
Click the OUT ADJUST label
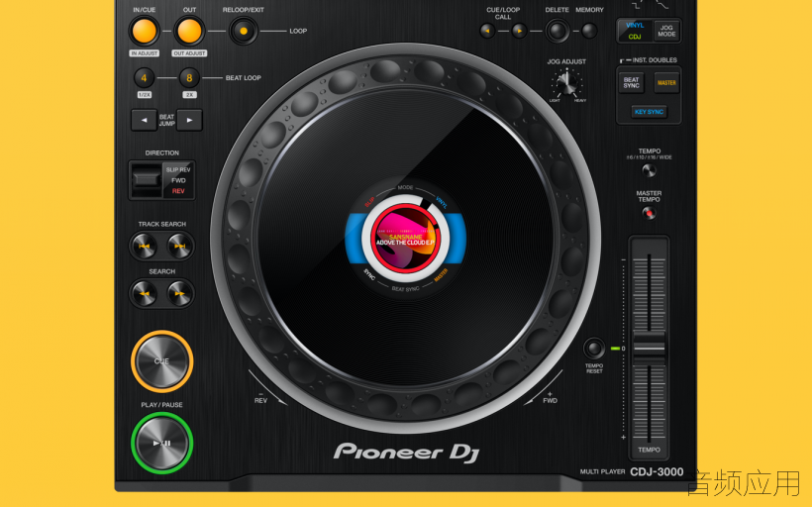(189, 53)
